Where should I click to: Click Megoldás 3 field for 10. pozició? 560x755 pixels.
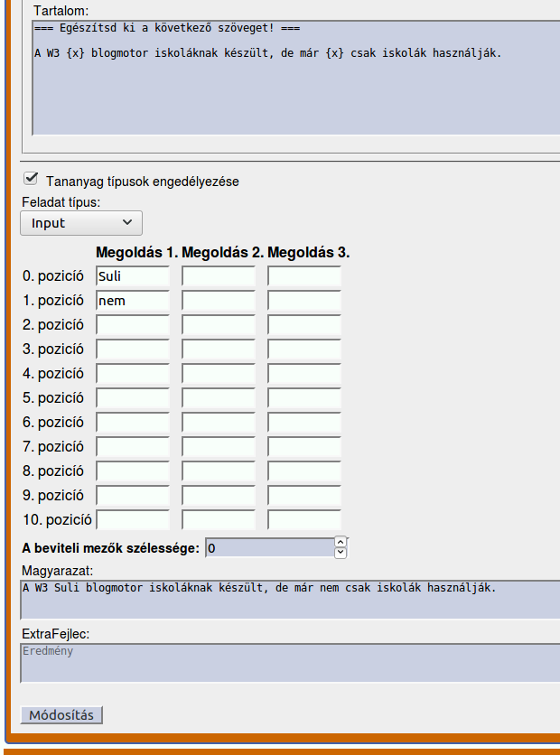[x=304, y=519]
